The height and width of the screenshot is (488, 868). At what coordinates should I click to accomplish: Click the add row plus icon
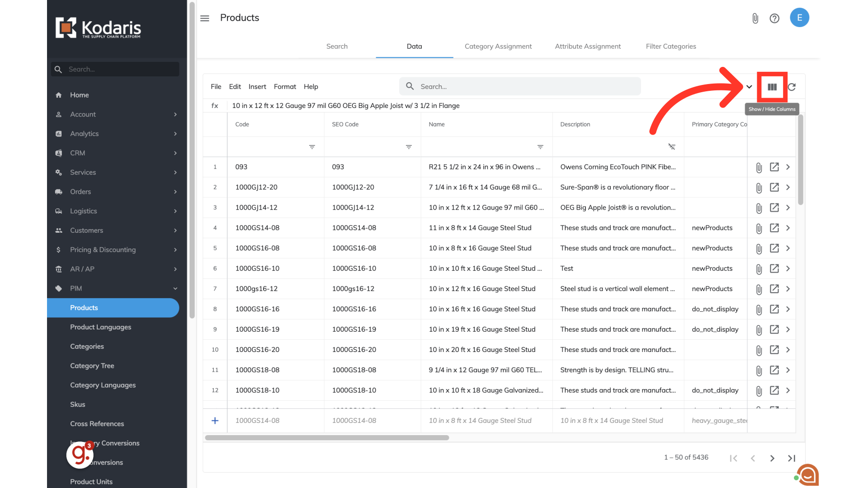215,421
